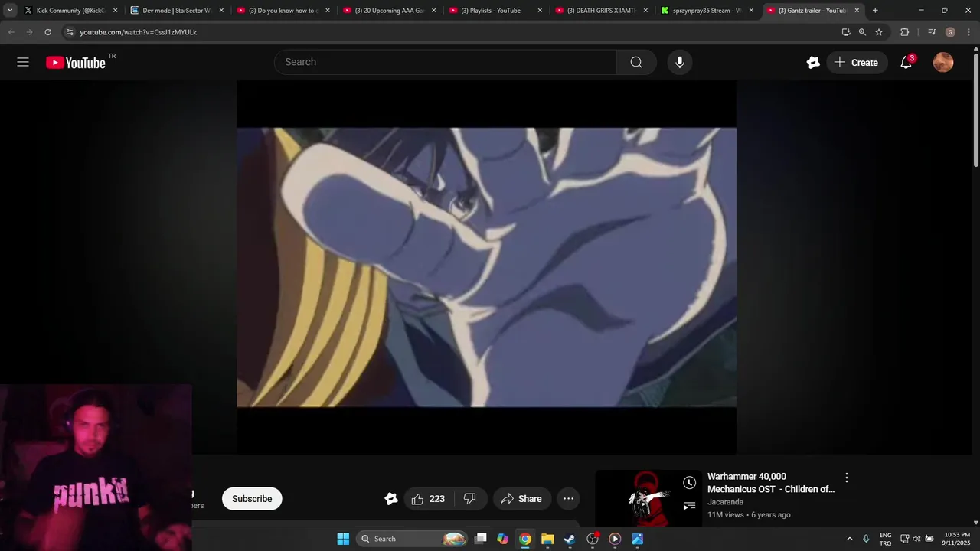Open the Jacaranda channel link
The width and height of the screenshot is (980, 551).
(x=725, y=502)
